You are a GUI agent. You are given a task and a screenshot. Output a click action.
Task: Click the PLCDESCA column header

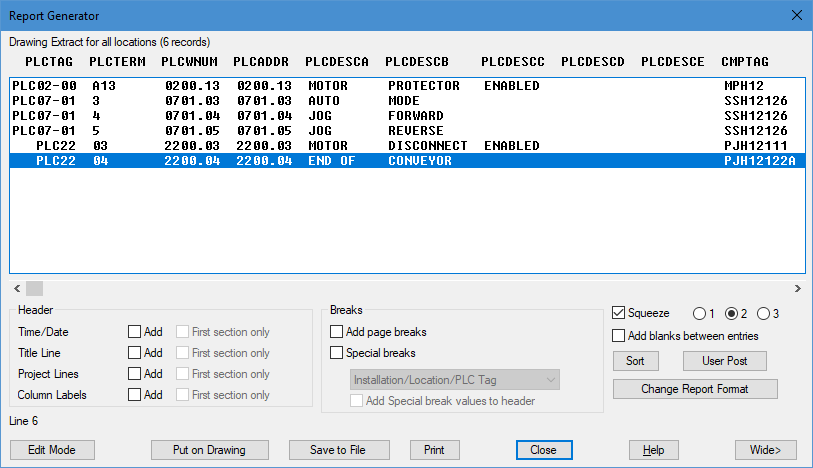click(337, 62)
